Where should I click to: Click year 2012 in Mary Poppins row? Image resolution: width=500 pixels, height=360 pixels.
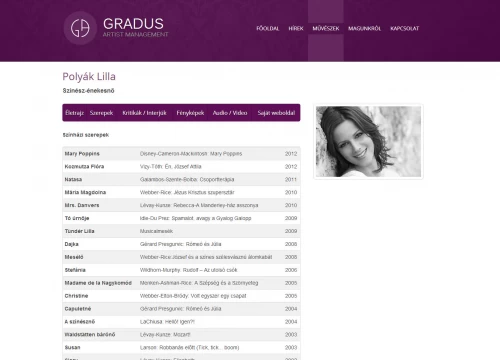click(291, 154)
